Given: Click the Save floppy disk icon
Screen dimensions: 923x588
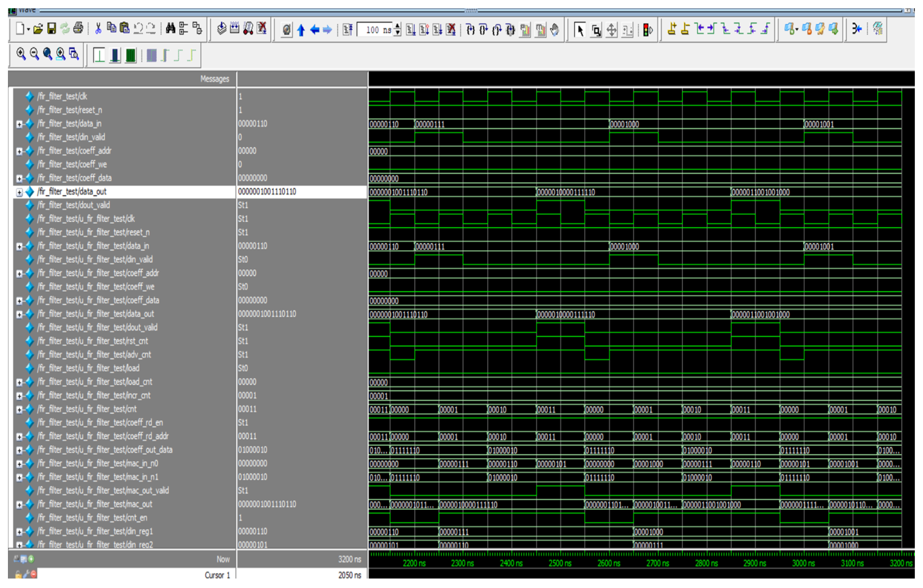Looking at the screenshot, I should click(51, 28).
